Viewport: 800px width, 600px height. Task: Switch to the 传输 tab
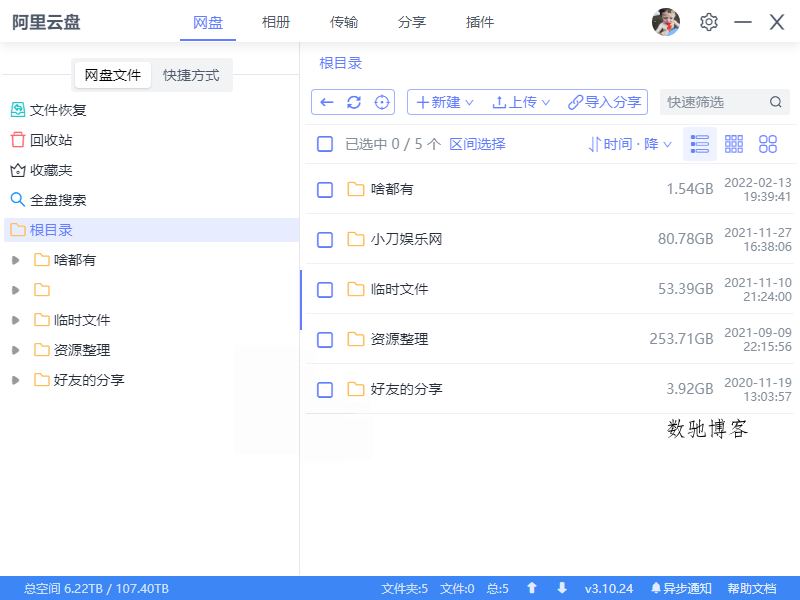click(x=344, y=22)
